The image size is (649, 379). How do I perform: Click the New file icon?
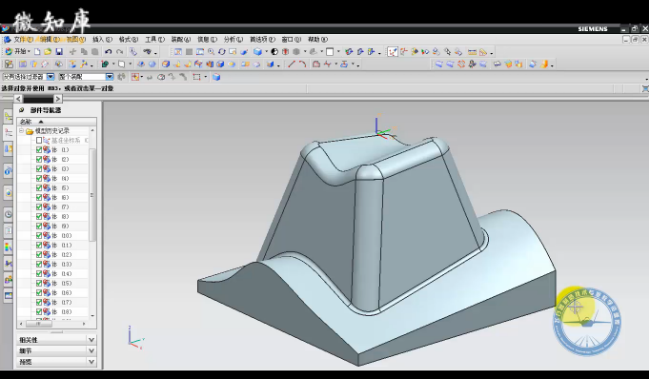pos(37,52)
